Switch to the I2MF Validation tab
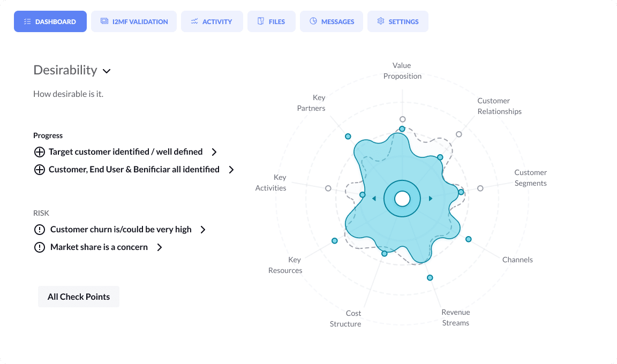 (x=134, y=21)
